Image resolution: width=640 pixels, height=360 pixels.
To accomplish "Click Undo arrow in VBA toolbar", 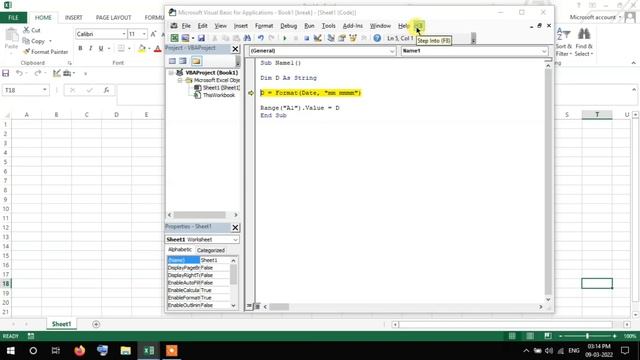I will coord(260,38).
